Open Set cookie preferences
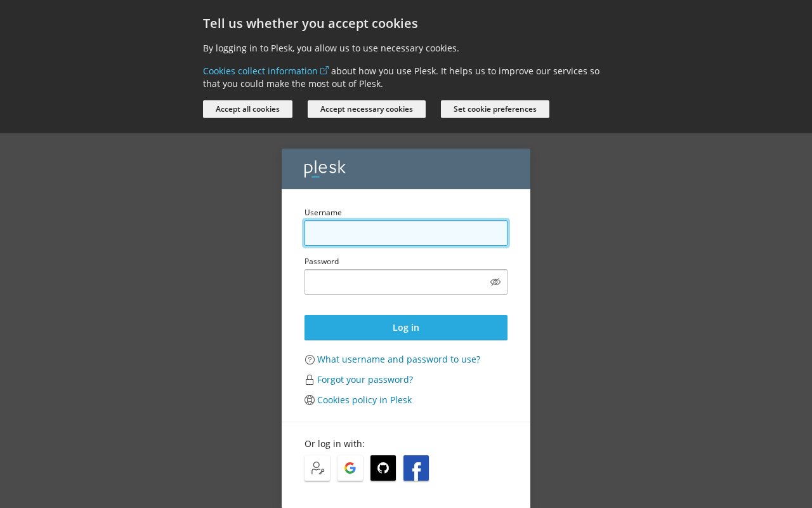This screenshot has width=812, height=508. pyautogui.click(x=495, y=109)
